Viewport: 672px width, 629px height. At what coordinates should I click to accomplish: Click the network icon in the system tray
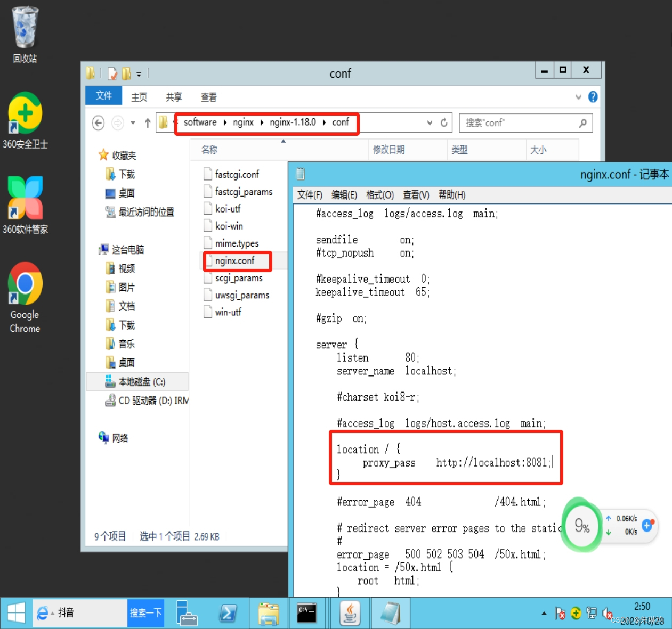[592, 613]
